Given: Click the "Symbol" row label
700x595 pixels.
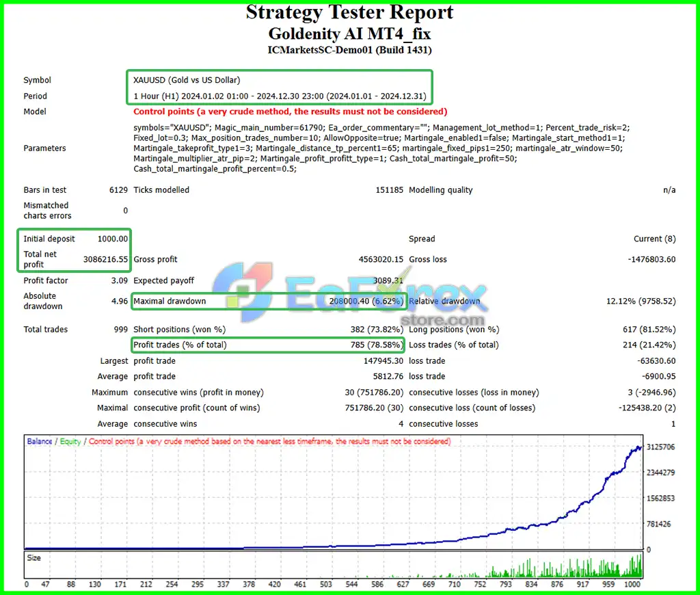Looking at the screenshot, I should 37,80.
